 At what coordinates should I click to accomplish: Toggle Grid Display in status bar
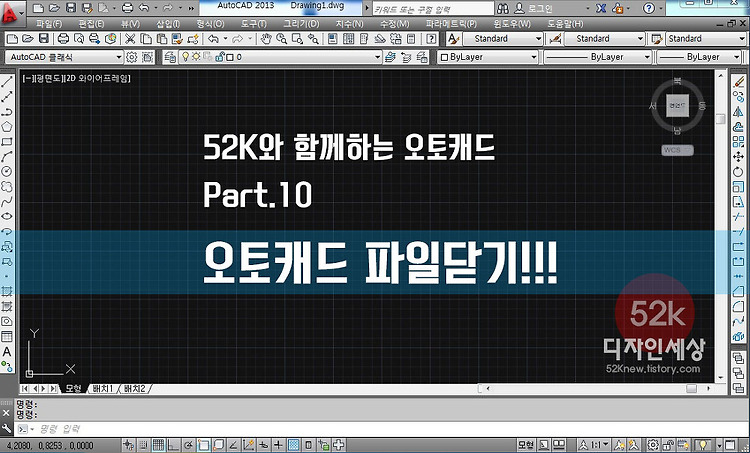pos(158,445)
